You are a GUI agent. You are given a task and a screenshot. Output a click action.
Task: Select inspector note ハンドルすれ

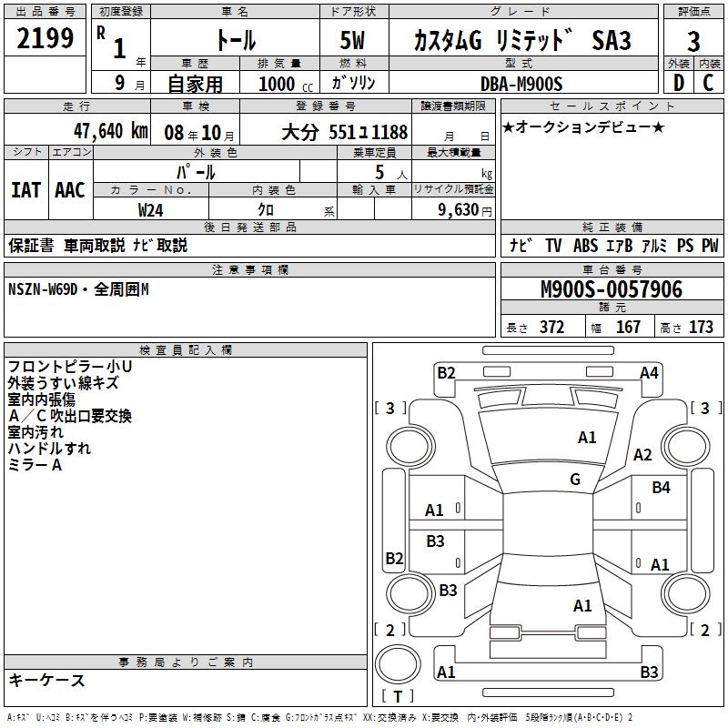pos(49,449)
